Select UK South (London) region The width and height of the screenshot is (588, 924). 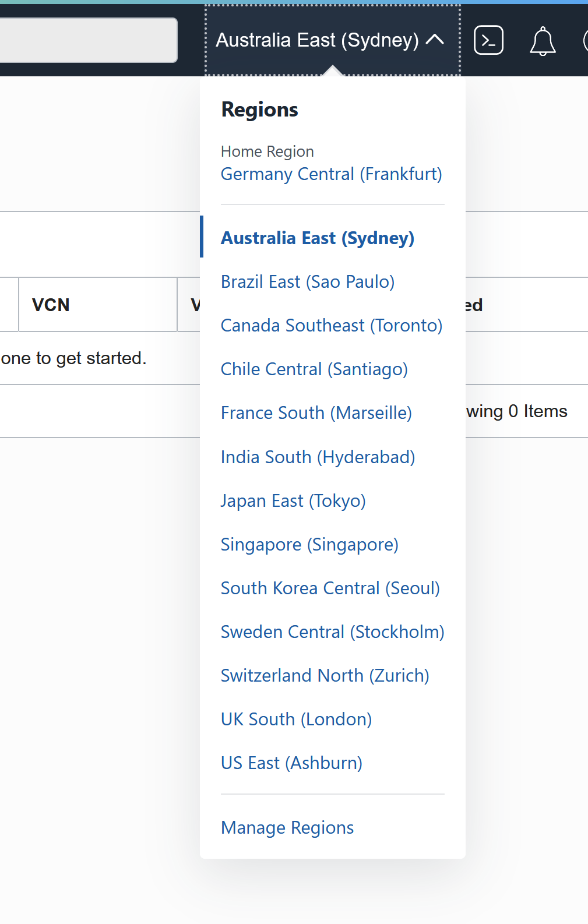(296, 720)
